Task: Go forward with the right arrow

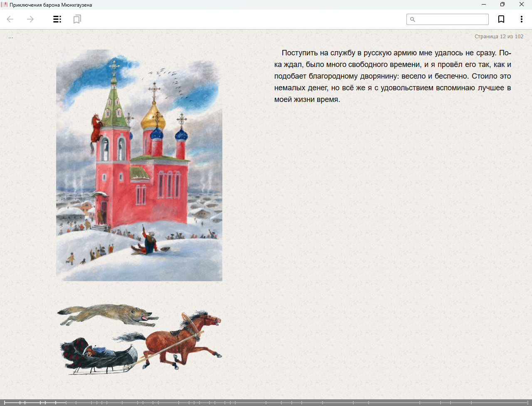Action: point(30,19)
